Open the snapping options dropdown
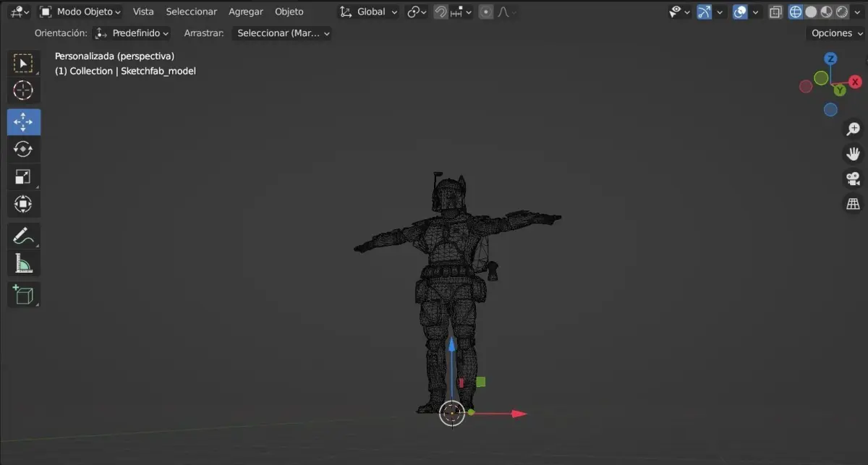Screen dimensions: 868x465 tap(461, 12)
